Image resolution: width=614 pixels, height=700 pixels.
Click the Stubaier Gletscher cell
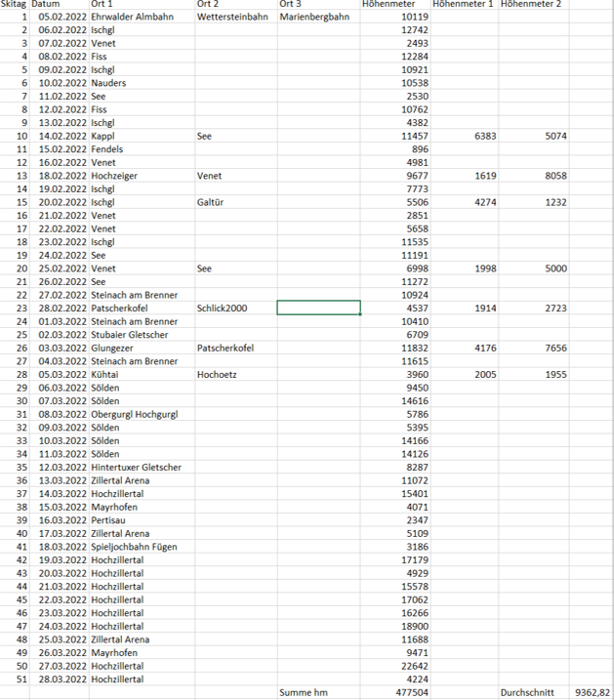tap(130, 335)
